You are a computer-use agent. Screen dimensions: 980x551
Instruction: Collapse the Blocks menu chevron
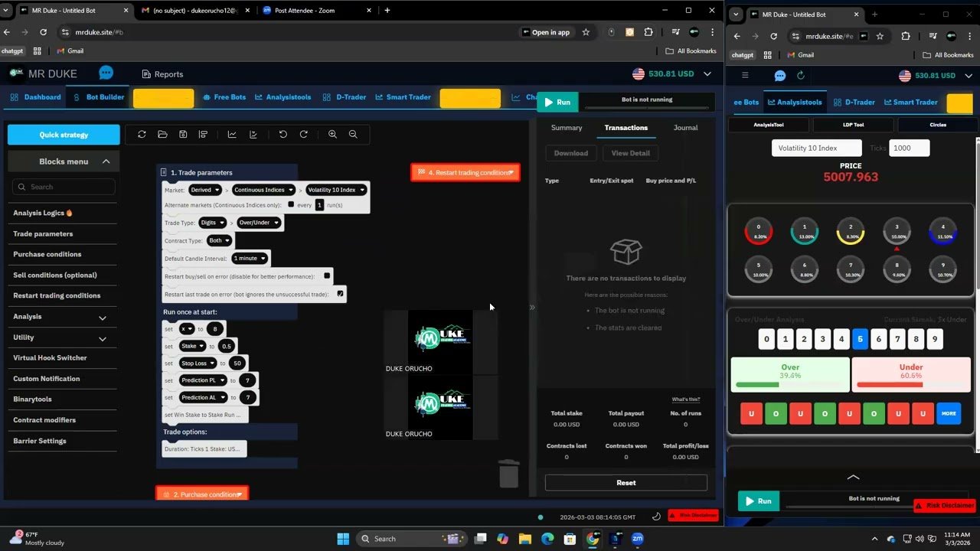106,161
